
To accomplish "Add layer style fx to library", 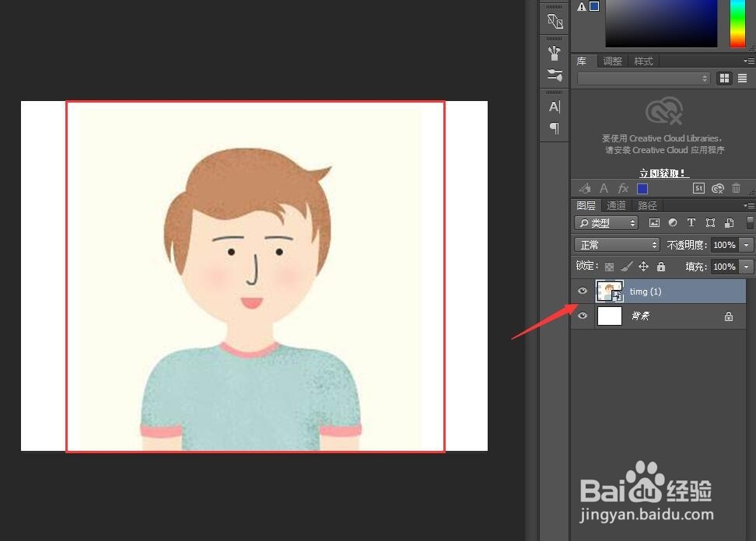I will (623, 188).
